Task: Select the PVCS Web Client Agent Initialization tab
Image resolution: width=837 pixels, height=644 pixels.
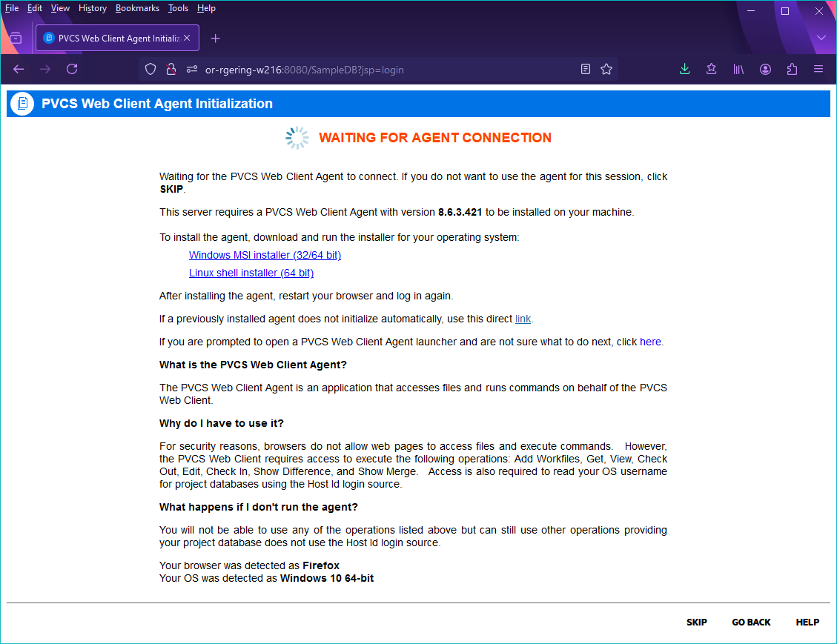Action: coord(116,38)
